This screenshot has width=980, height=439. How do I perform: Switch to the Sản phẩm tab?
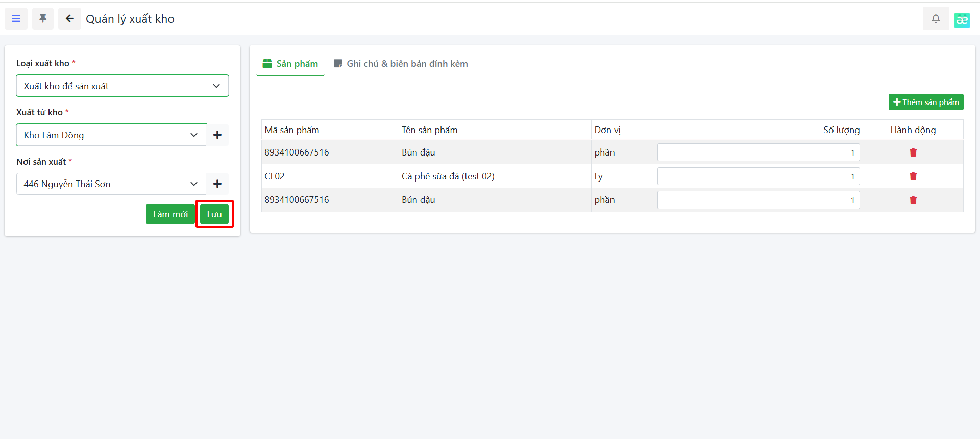tap(290, 64)
